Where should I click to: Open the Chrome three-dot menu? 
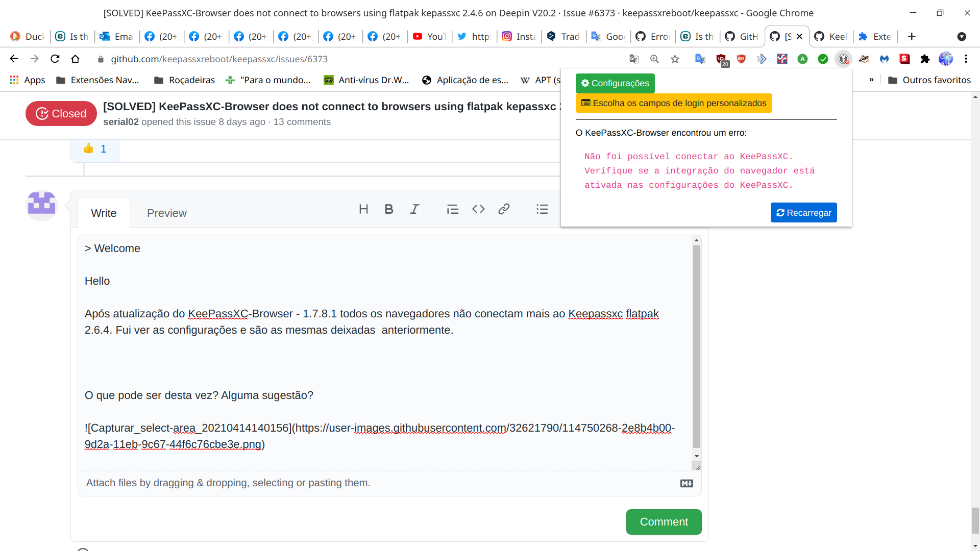coord(966,59)
